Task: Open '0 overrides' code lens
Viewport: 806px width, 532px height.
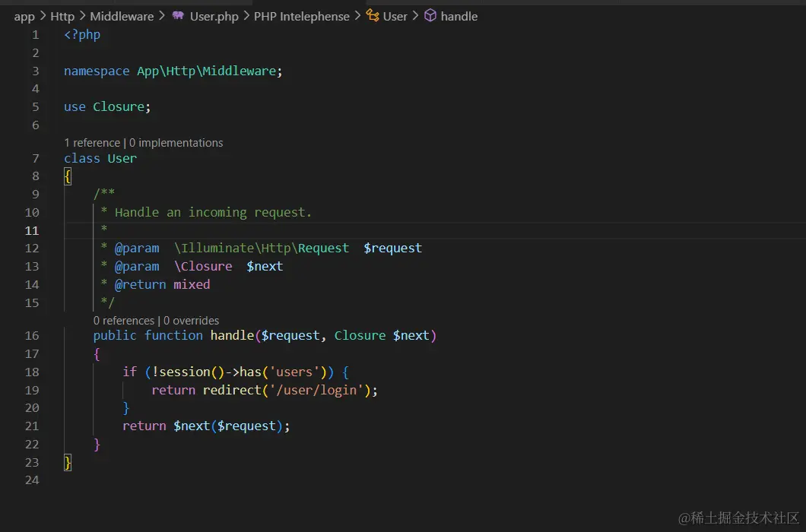Action: click(191, 321)
